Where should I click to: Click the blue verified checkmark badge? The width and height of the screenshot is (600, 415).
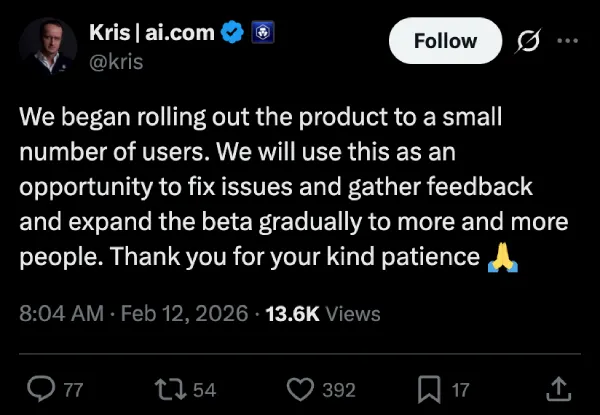(232, 32)
